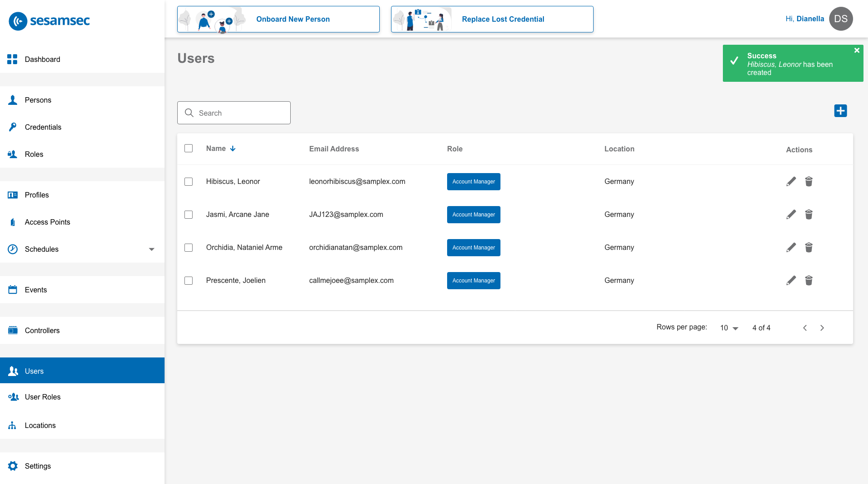Delete Jasmi, Arcane Jane using trash icon
Image resolution: width=868 pixels, height=484 pixels.
click(x=809, y=215)
